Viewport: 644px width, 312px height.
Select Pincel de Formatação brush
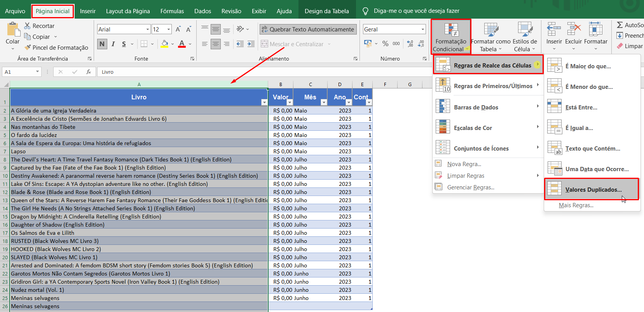pos(27,47)
